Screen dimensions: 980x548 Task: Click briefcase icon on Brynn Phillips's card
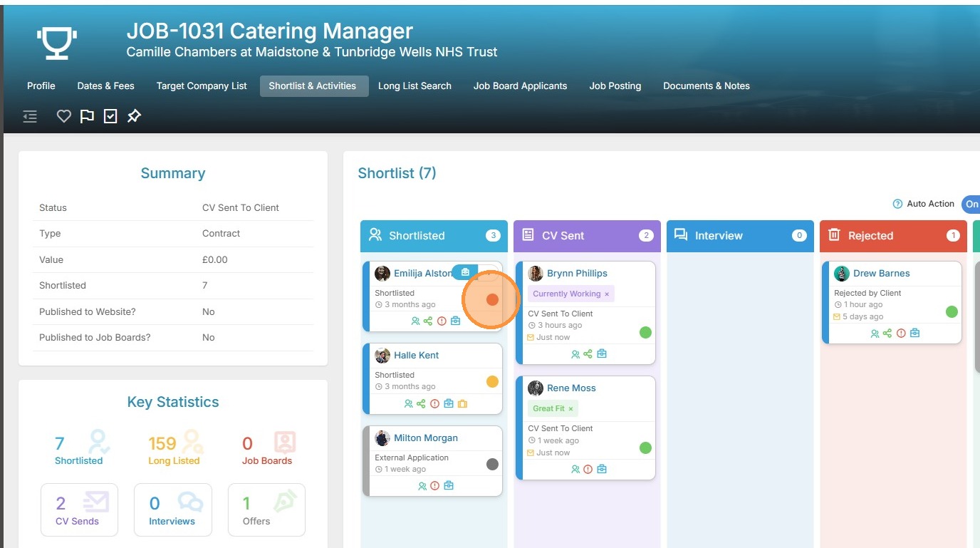(602, 354)
